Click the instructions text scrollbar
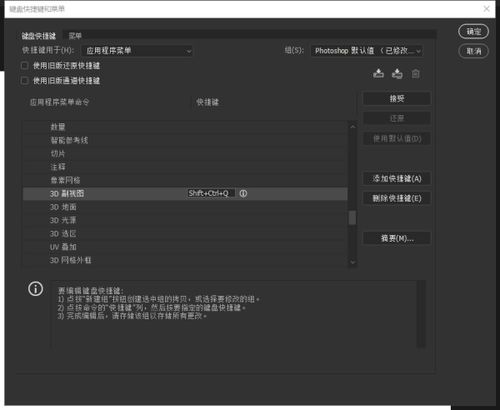Screen dimensions: 500x410 [421, 314]
